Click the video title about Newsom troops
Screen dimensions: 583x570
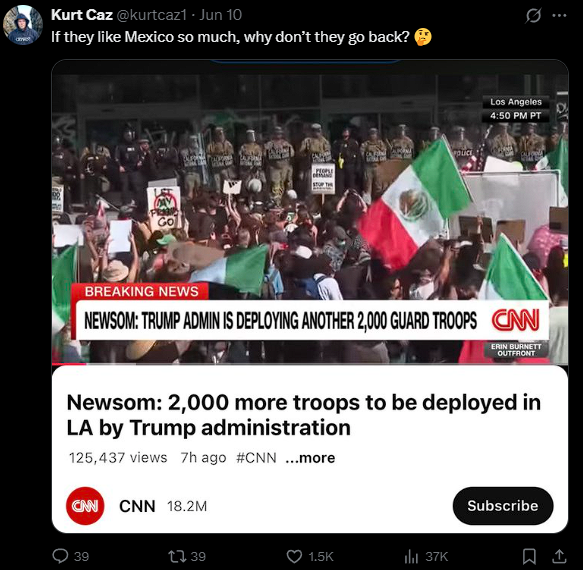(303, 415)
